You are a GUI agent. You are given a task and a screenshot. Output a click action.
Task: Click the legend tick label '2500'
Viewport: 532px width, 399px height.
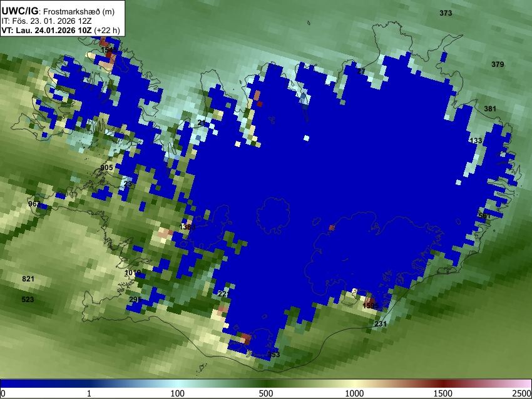[x=522, y=393]
